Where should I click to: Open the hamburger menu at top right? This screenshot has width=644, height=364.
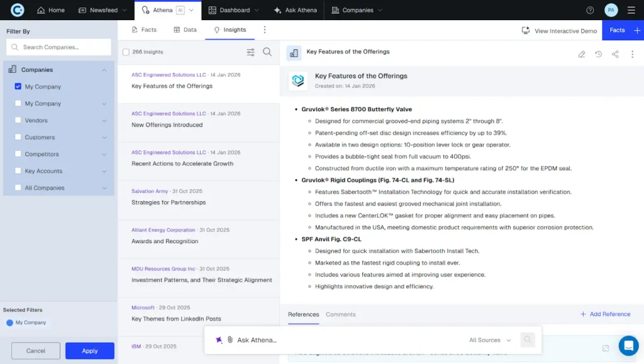coord(631,10)
